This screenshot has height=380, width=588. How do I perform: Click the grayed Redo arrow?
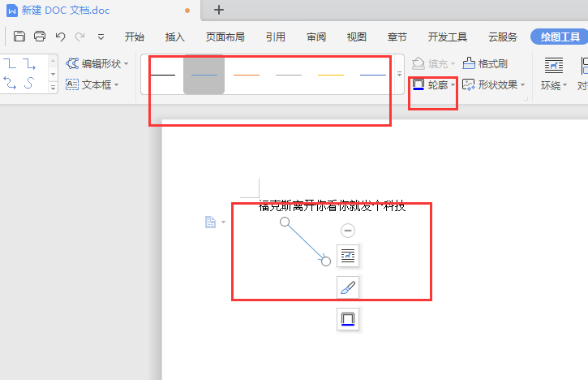point(79,37)
